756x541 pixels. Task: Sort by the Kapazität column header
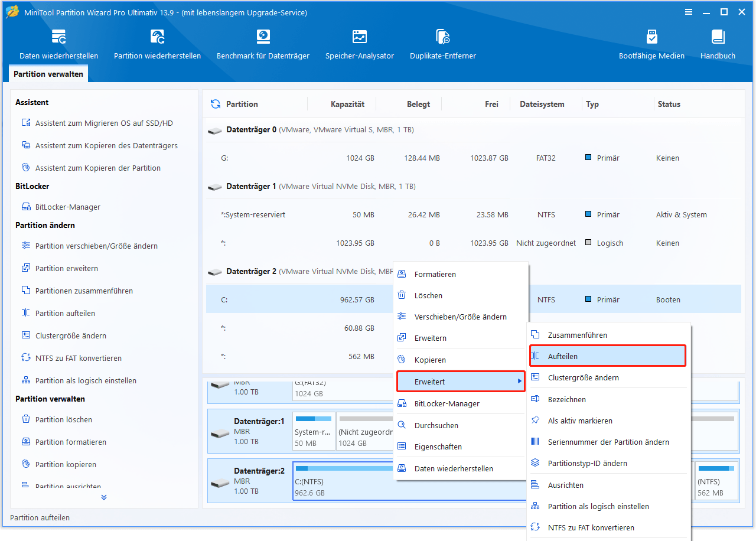(347, 104)
